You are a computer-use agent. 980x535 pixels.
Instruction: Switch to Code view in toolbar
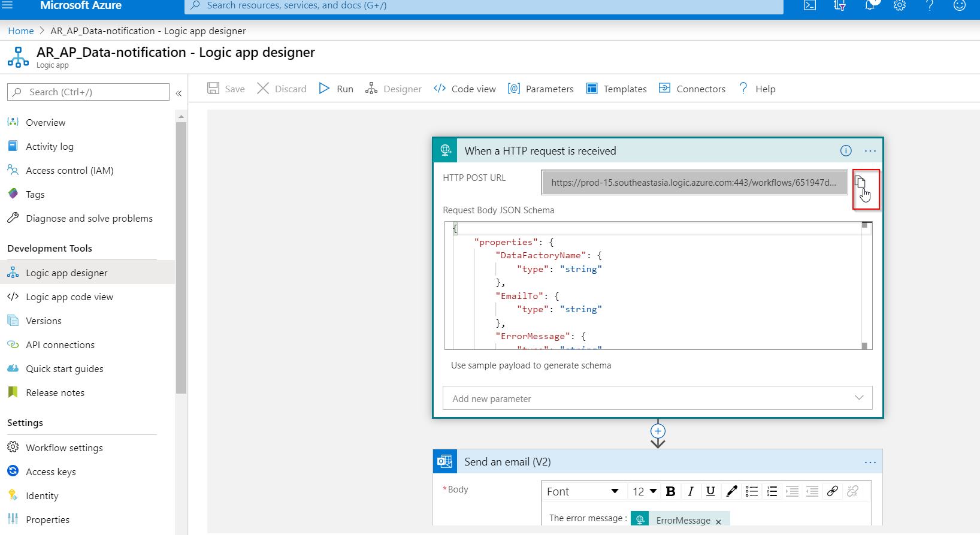pos(465,89)
